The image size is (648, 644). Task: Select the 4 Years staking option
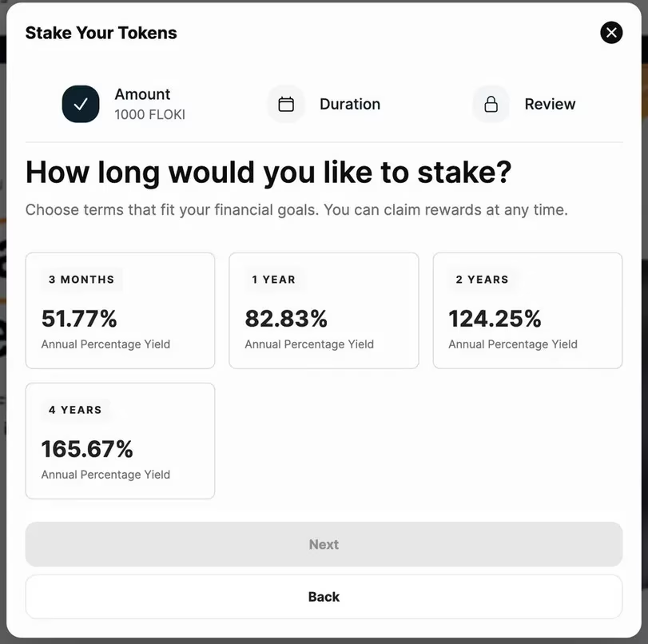pyautogui.click(x=120, y=441)
